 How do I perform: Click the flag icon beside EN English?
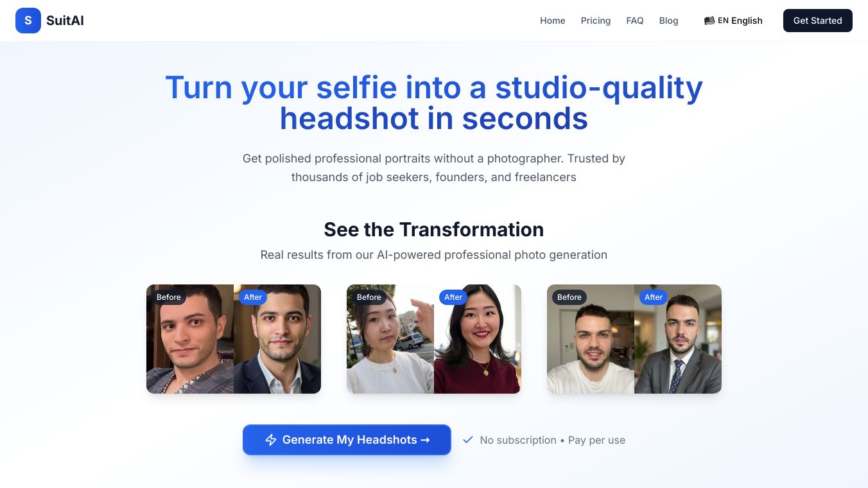[x=709, y=21]
